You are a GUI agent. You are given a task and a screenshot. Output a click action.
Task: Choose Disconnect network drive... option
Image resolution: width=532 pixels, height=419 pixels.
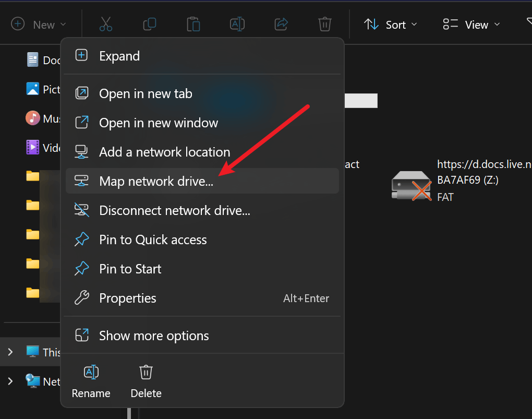[x=202, y=210]
